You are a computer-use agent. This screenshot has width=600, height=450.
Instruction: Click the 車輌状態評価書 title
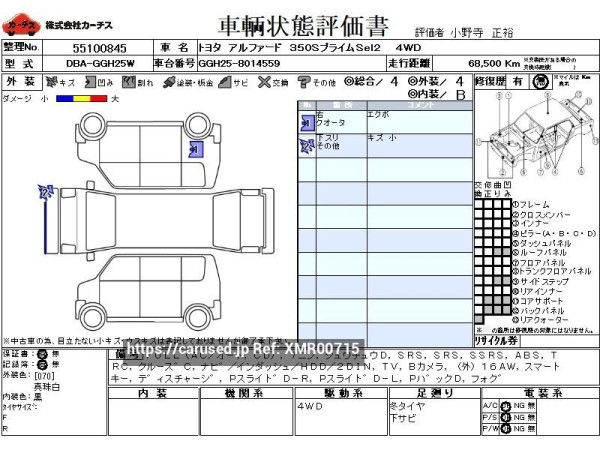303,25
